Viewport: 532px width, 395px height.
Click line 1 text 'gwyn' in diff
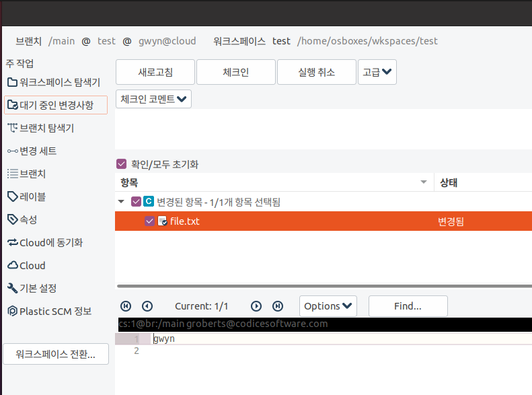point(164,338)
